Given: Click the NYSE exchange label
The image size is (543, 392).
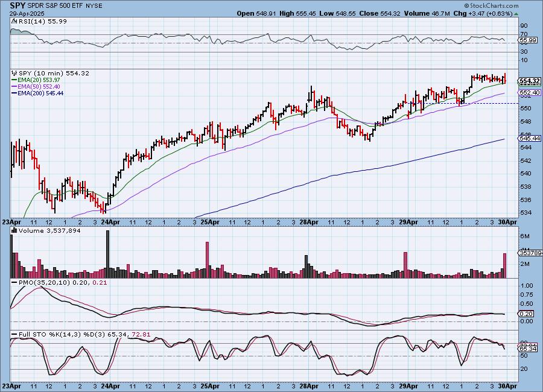Looking at the screenshot, I should tap(94, 6).
